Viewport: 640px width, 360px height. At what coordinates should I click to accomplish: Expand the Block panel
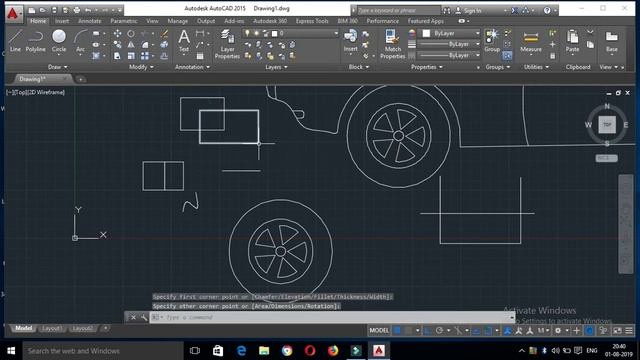click(x=358, y=67)
